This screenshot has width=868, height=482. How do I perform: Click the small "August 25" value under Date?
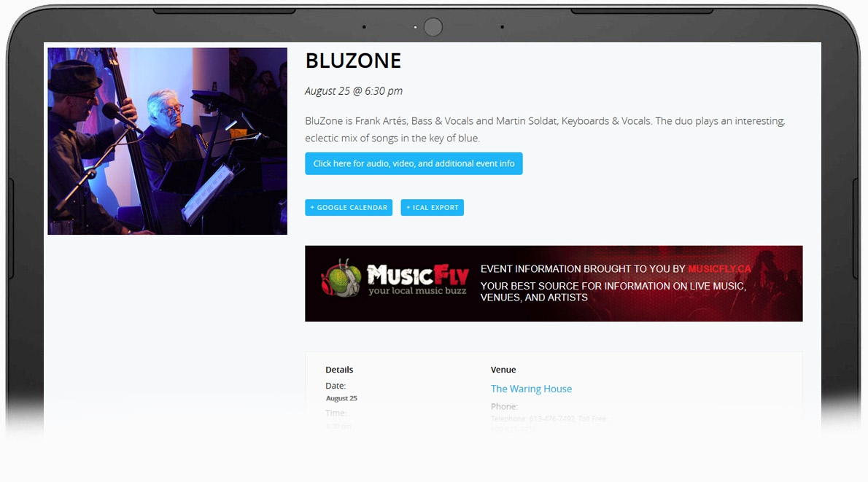(341, 398)
